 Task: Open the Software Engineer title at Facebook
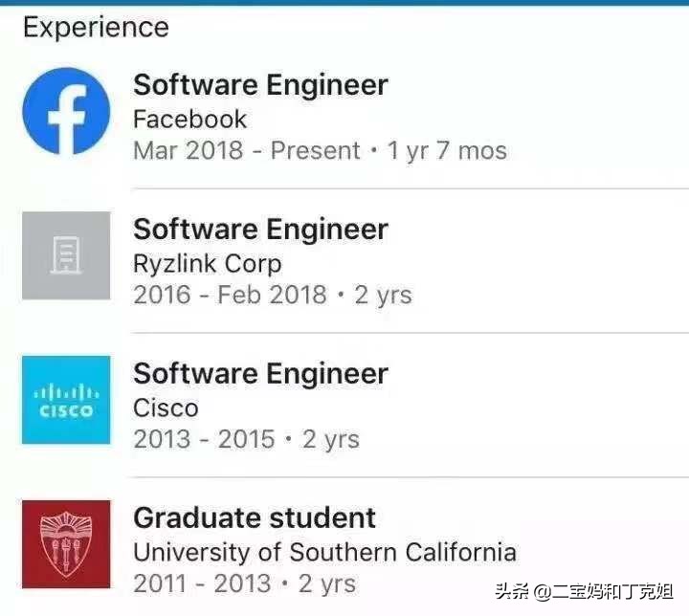260,85
